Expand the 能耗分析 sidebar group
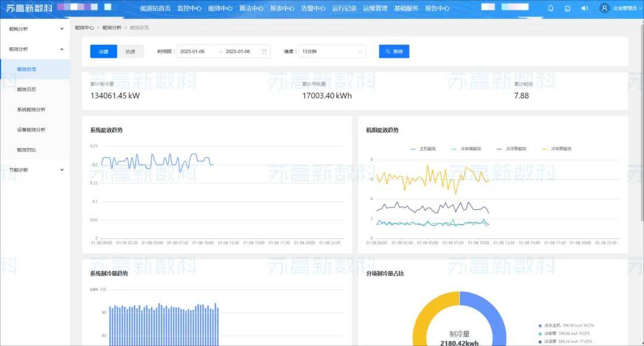The width and height of the screenshot is (644, 346). pos(35,29)
